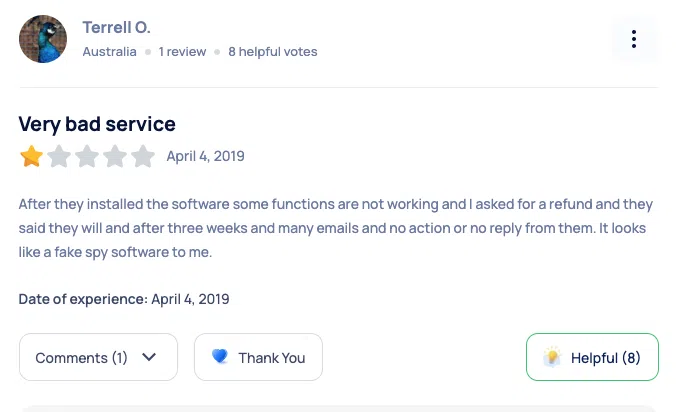The image size is (678, 412).
Task: Expand the Comments (1) section
Action: (81, 357)
